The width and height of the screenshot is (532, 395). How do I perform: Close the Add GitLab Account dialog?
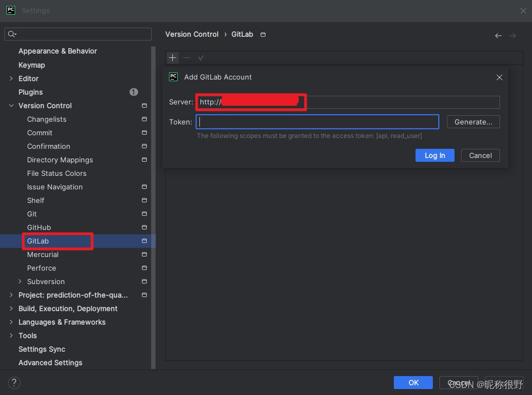point(499,77)
